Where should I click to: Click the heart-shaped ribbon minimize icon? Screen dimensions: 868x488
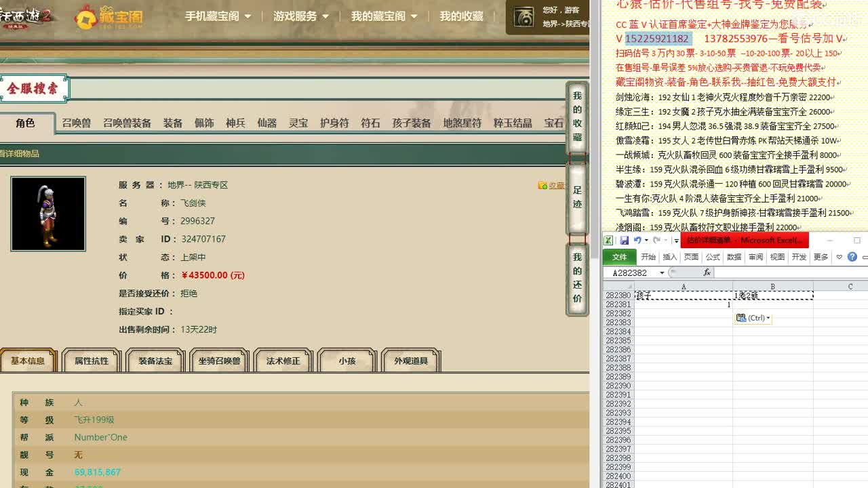pos(840,257)
